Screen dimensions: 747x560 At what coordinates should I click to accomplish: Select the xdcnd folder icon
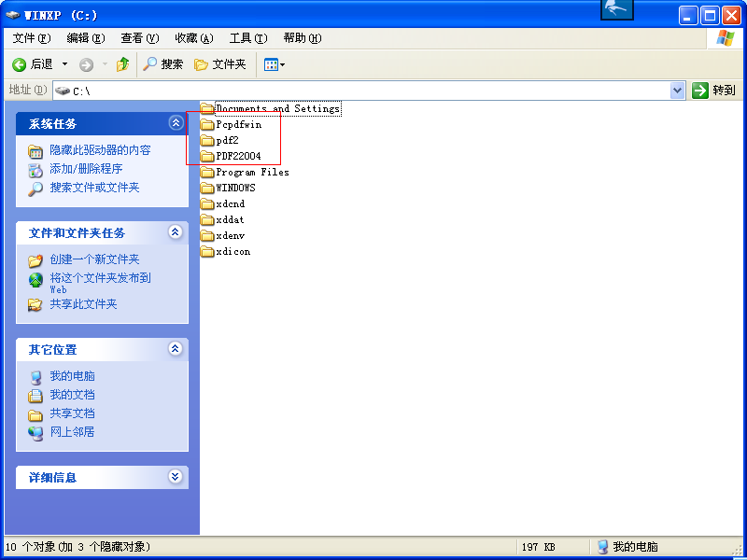(207, 204)
